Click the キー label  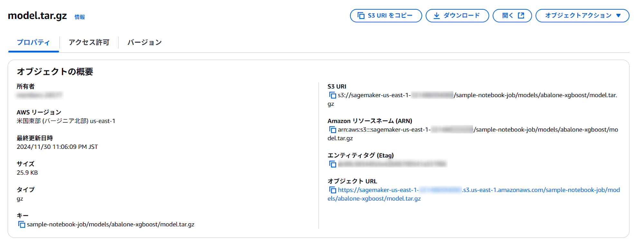click(x=23, y=215)
